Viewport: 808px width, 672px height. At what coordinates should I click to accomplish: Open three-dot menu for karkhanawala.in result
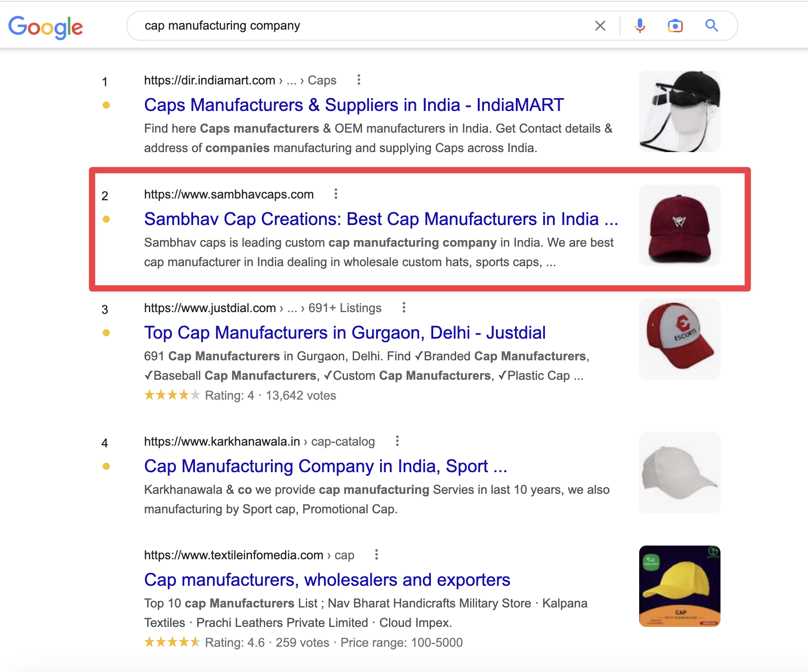(x=397, y=441)
